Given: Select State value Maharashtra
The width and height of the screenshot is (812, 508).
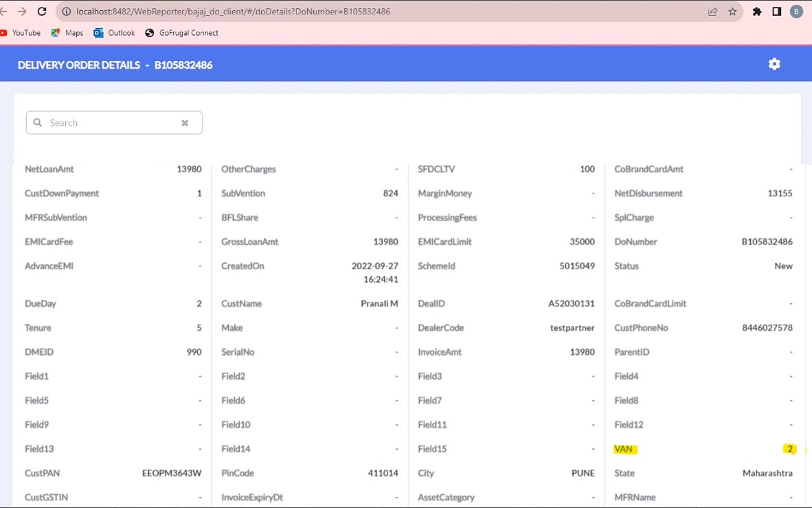Looking at the screenshot, I should pyautogui.click(x=767, y=474).
